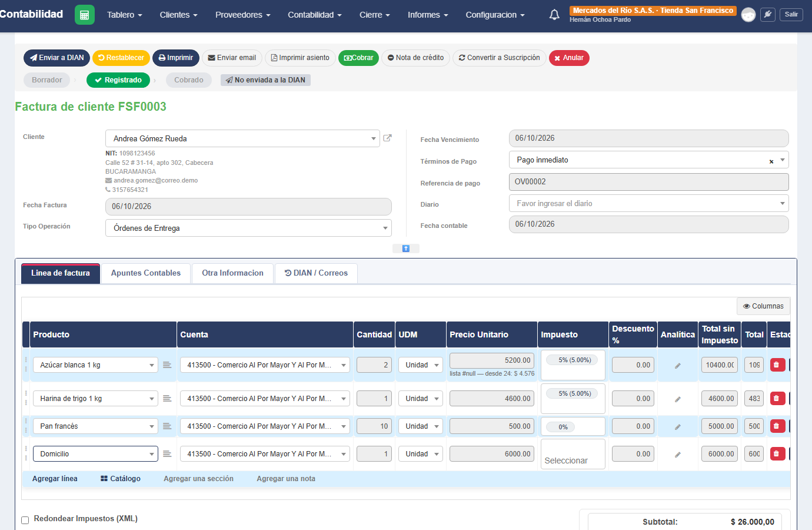Switch to DIAN / Correos tab
This screenshot has width=812, height=530.
coord(316,273)
